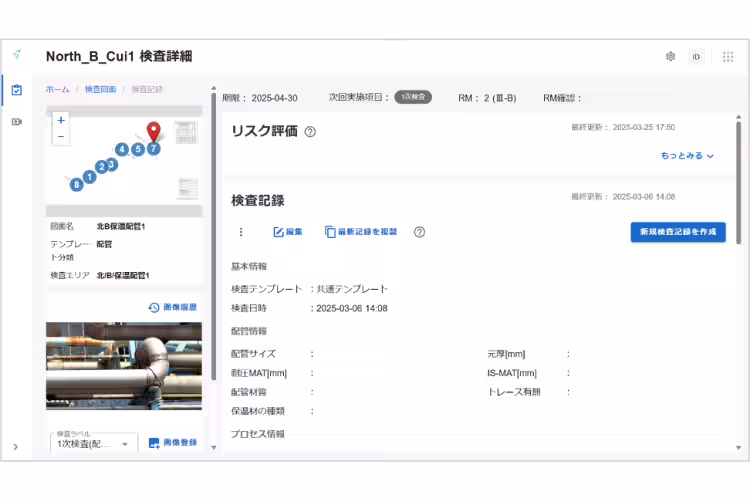750x500 pixels.
Task: Zoom out on the drawing map
Action: [61, 136]
